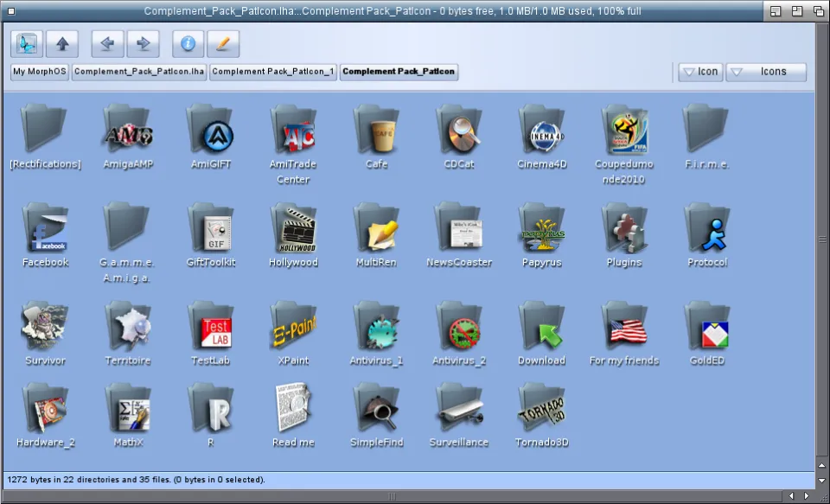Open the Cinema4D folder icon

click(542, 134)
